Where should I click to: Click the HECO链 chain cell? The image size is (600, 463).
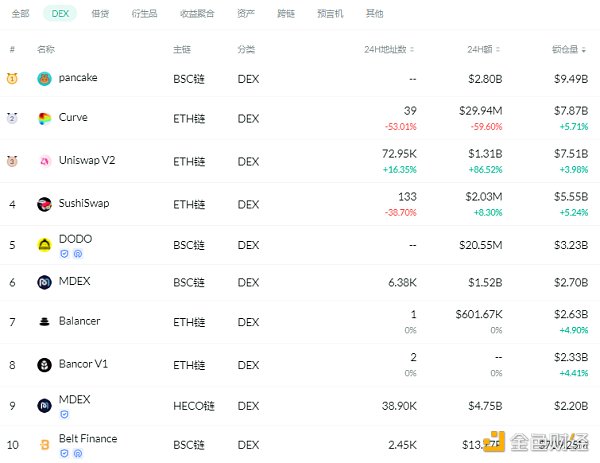(x=194, y=406)
